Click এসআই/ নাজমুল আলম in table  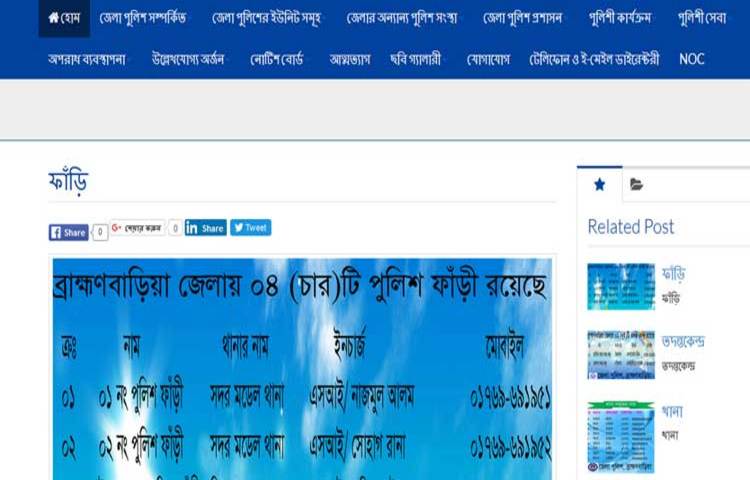[362, 396]
